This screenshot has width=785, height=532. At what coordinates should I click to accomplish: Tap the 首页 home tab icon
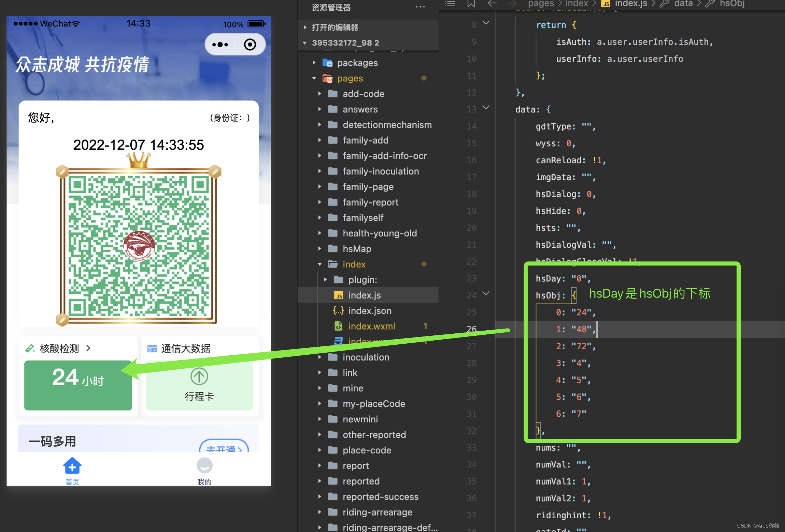[72, 466]
